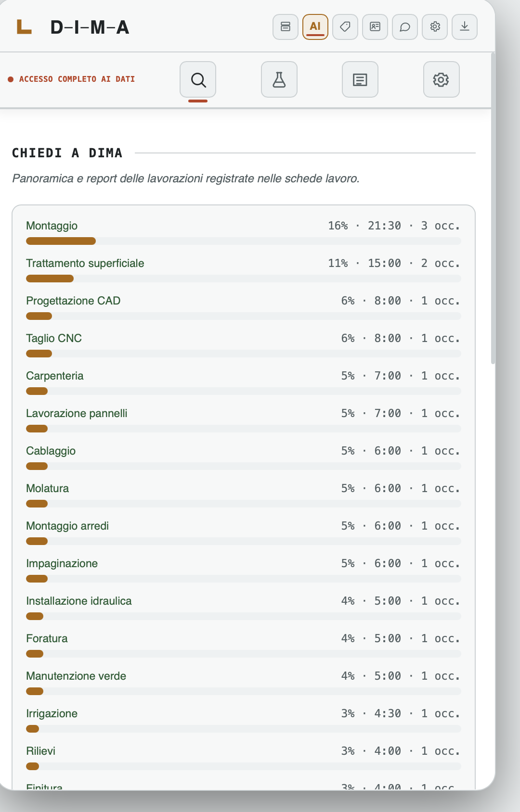Switch to the lab flask tab
The height and width of the screenshot is (812, 520).
[279, 79]
